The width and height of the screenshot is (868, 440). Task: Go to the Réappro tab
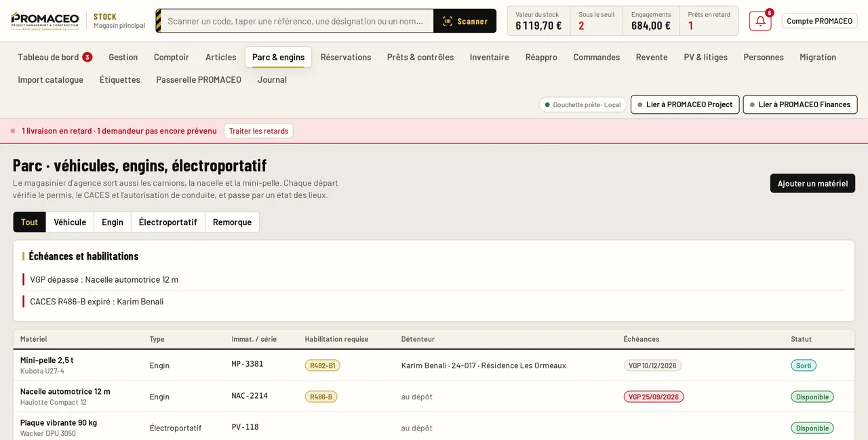(541, 57)
